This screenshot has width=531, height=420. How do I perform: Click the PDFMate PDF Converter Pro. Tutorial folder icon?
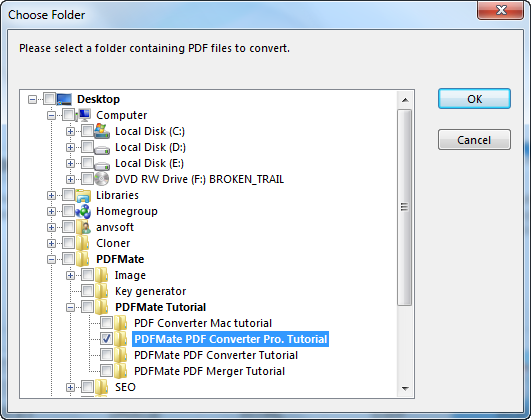point(121,339)
